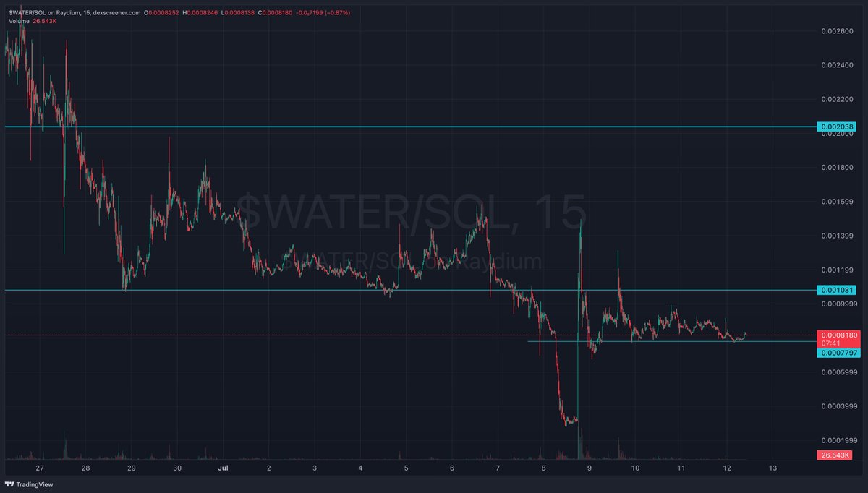Click the date label 6 on time axis
868x493 pixels.
click(x=451, y=468)
